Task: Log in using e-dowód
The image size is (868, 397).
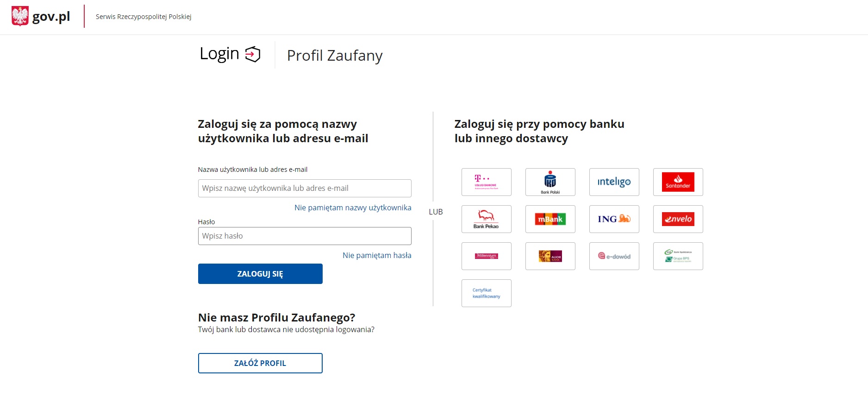Action: (614, 256)
